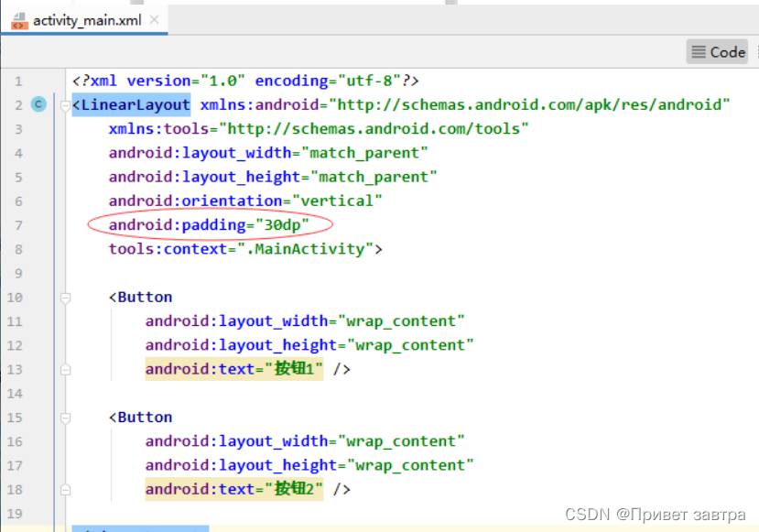This screenshot has width=759, height=532.
Task: Click line number 14 in the gutter
Action: point(15,394)
